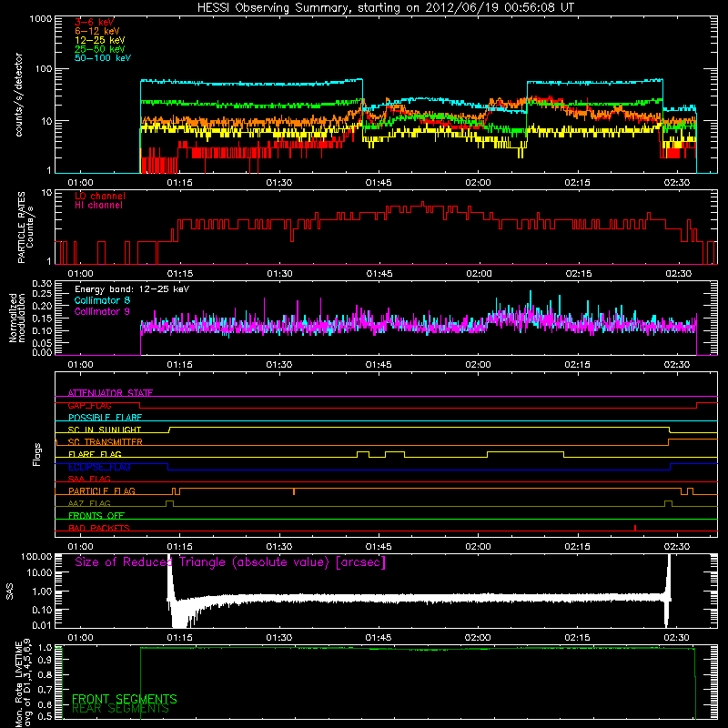Select the '3-6 keV' legend entry
This screenshot has height=728, width=728.
(x=95, y=22)
